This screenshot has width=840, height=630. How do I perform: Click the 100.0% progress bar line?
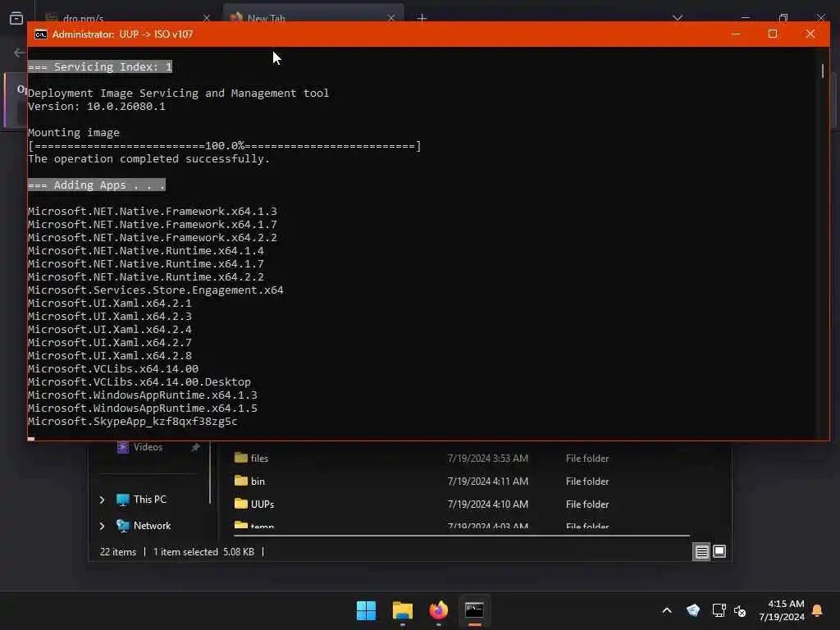[x=225, y=146]
